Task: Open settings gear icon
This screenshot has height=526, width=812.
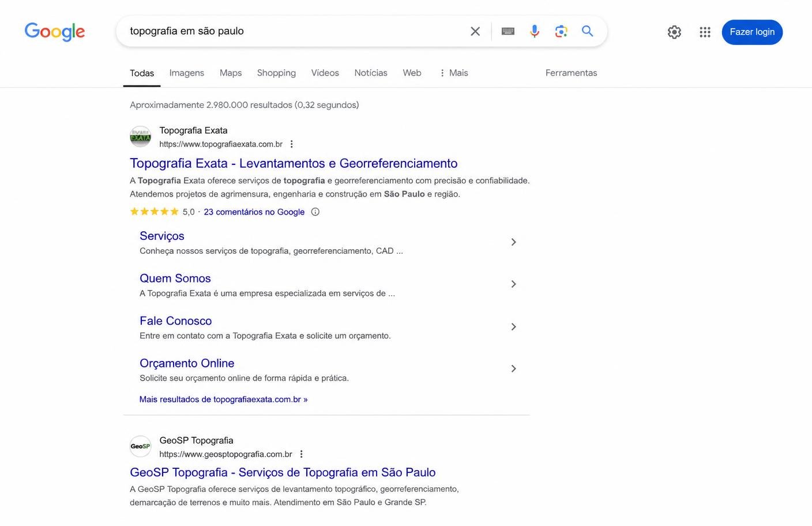Action: tap(674, 32)
